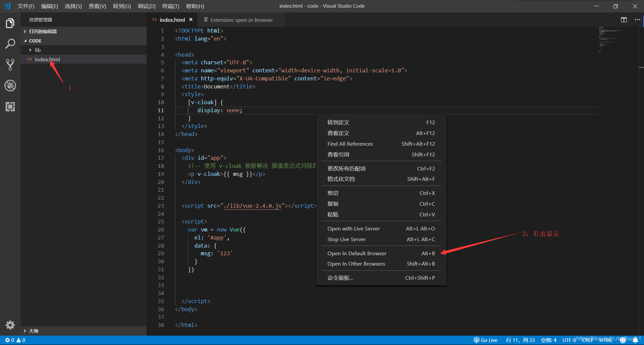644x345 pixels.
Task: Click the split editor icon
Action: (624, 20)
